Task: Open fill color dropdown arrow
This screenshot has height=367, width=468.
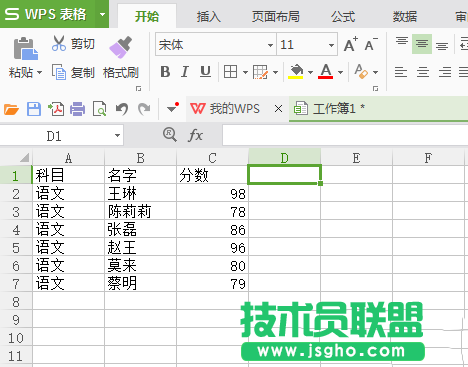Action: pyautogui.click(x=310, y=72)
